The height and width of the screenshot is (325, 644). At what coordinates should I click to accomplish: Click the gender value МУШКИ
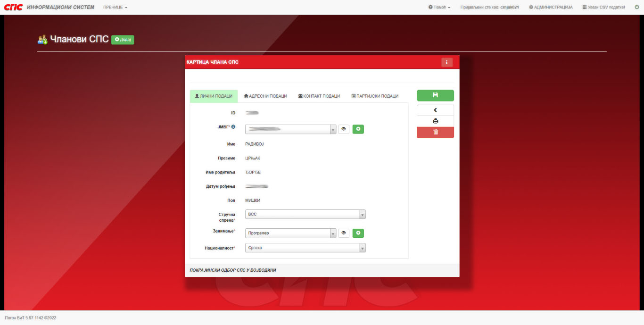(253, 200)
